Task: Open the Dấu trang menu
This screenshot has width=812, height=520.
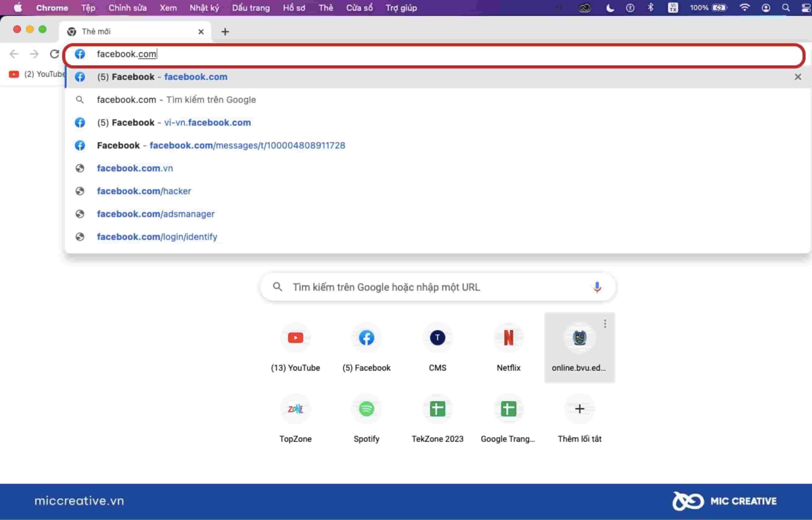Action: click(251, 8)
